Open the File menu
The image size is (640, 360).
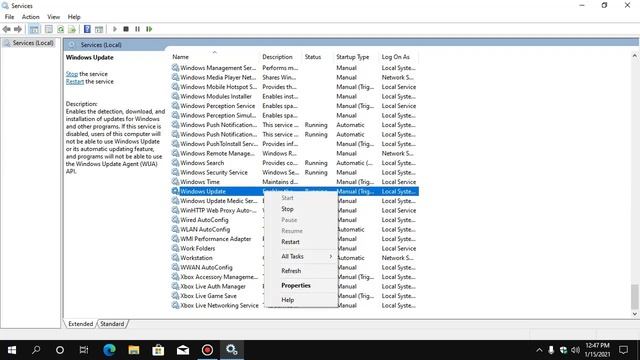(x=9, y=17)
